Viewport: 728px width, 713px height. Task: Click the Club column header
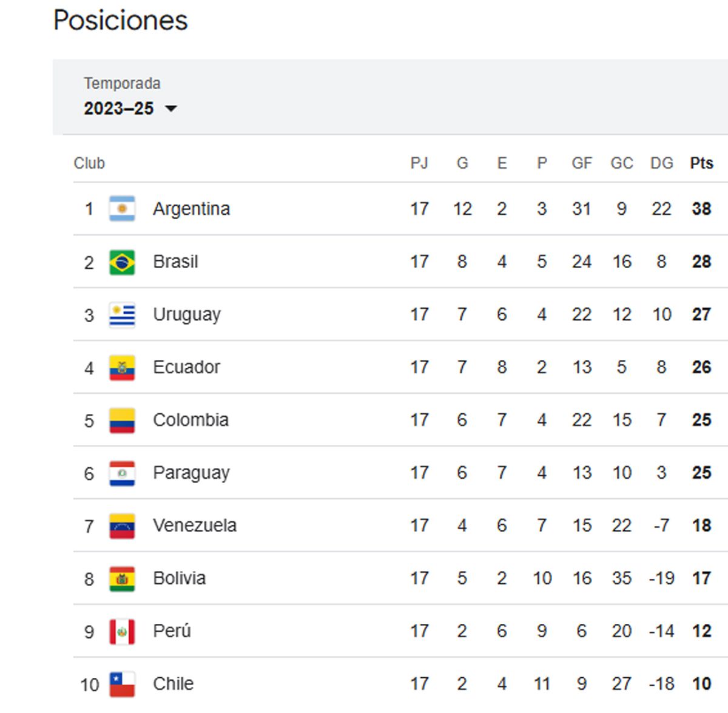point(89,163)
